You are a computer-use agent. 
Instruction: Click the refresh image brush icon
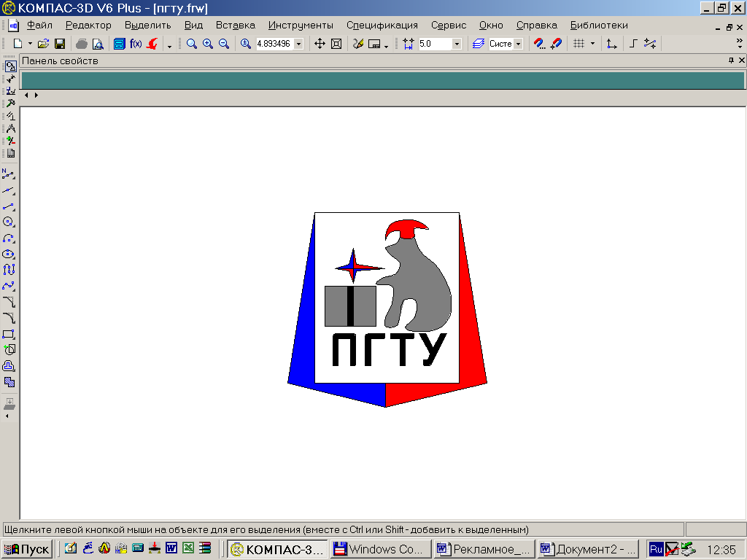[x=357, y=44]
